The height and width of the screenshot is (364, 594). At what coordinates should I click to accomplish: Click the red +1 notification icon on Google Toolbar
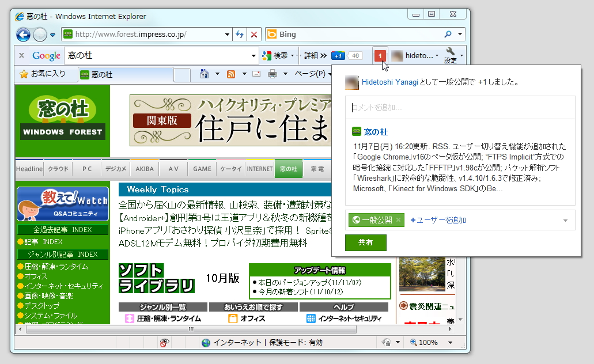pos(380,56)
